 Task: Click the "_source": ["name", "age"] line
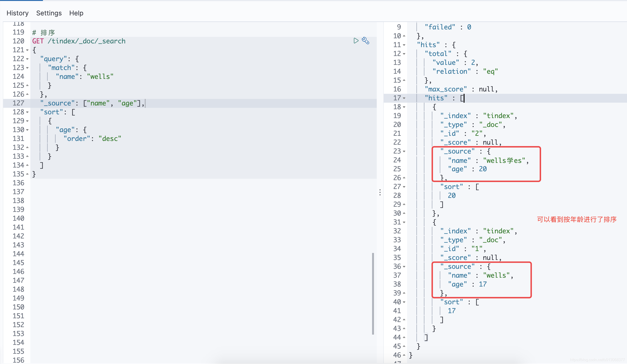click(x=92, y=103)
